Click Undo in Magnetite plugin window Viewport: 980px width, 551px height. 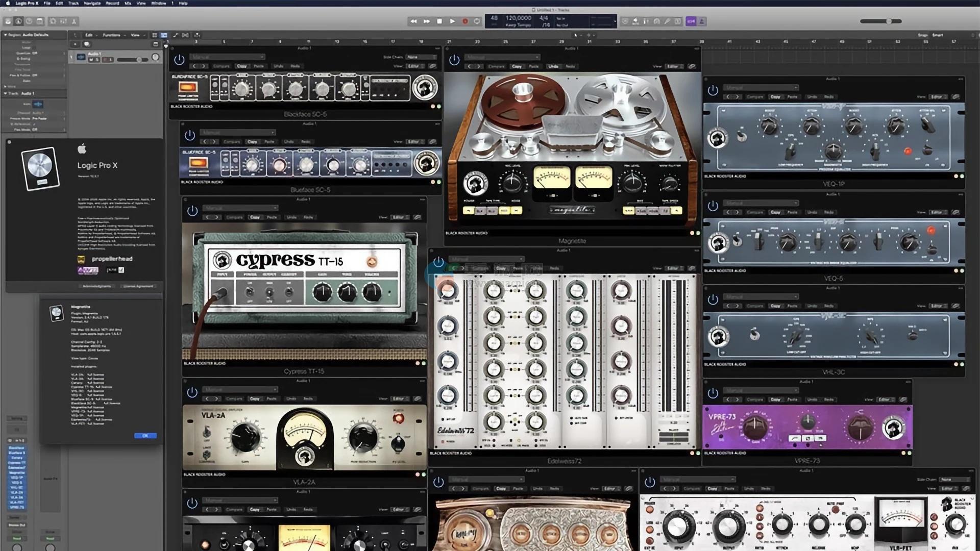[554, 66]
